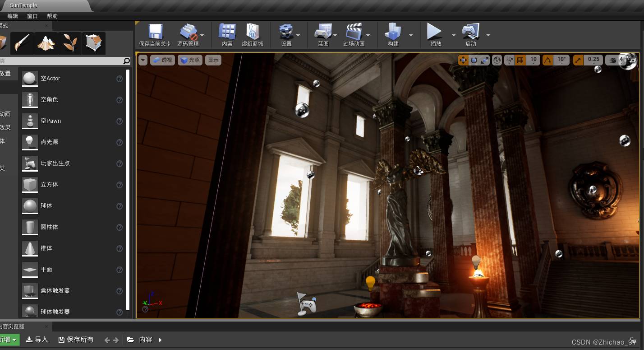This screenshot has height=350, width=644.
Task: Expand the 播放 options dropdown arrow
Action: coord(453,35)
